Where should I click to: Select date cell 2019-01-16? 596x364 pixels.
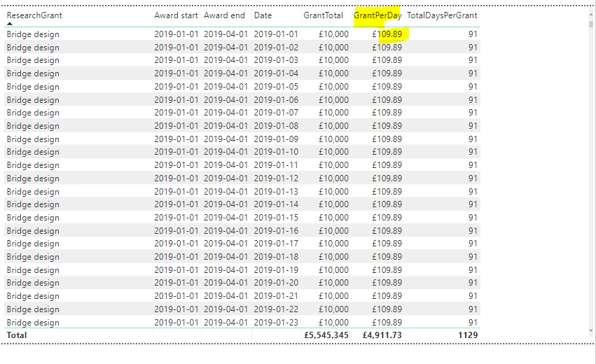tap(276, 230)
